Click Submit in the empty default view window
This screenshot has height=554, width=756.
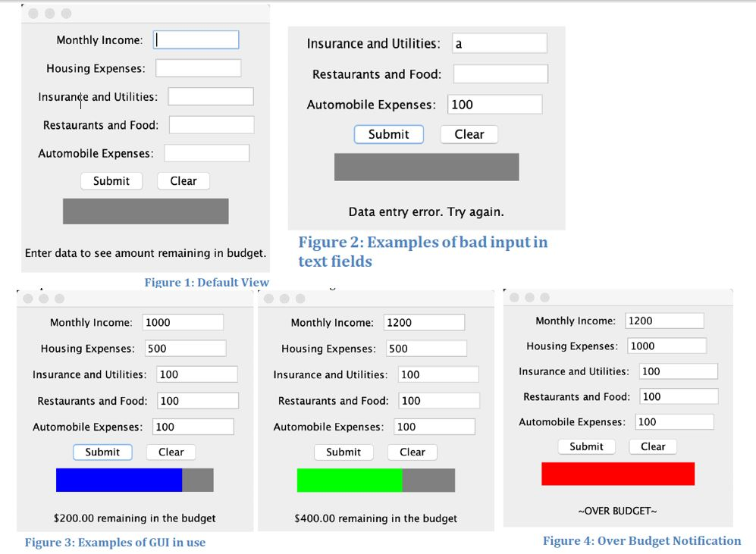coord(111,181)
